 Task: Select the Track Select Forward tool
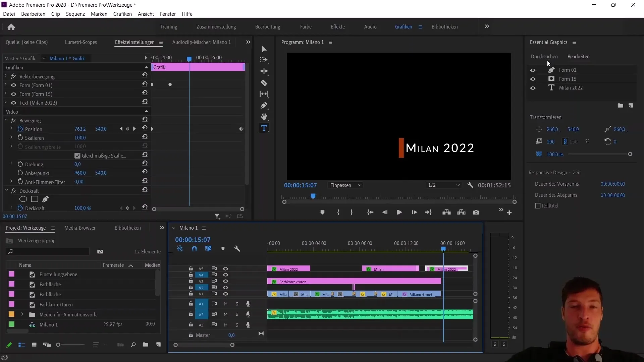[x=264, y=60]
